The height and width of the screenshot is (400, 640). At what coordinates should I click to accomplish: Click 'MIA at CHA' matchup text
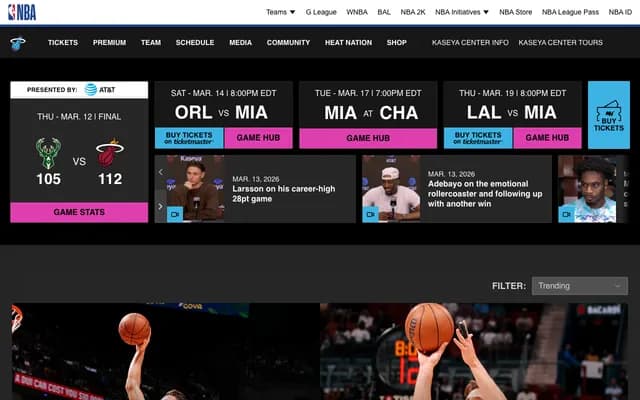pyautogui.click(x=371, y=113)
